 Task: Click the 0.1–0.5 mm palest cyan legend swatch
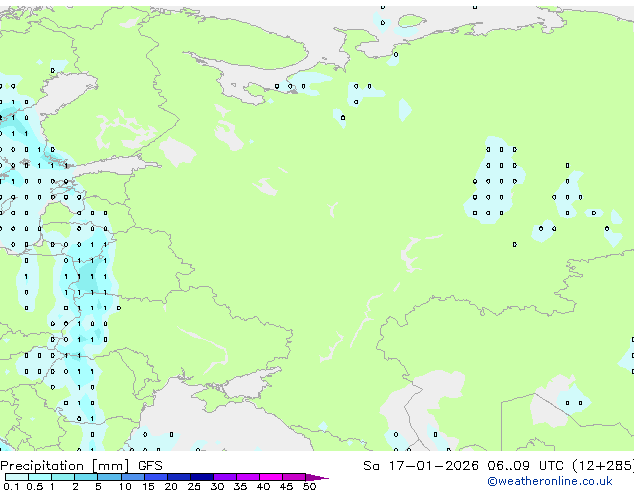click(x=17, y=477)
